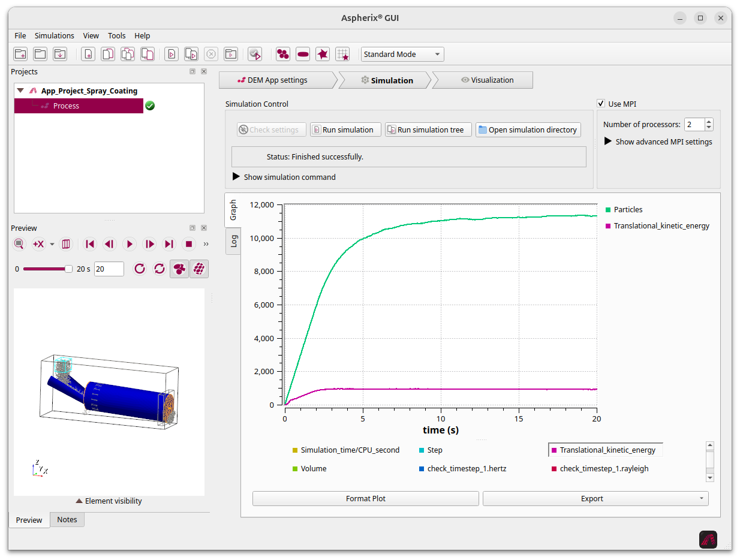Open the View menu

click(x=91, y=36)
